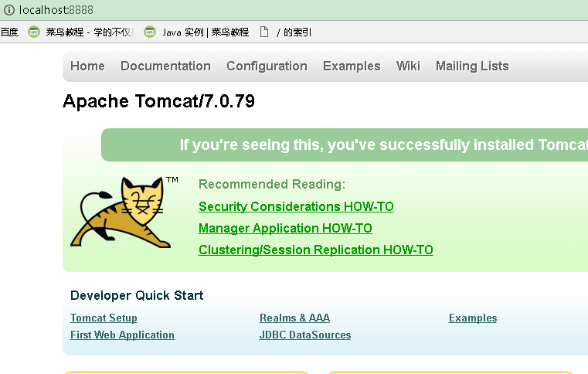Image resolution: width=588 pixels, height=374 pixels.
Task: Click the Apache Tomcat/7.0.79 heading
Action: click(158, 101)
